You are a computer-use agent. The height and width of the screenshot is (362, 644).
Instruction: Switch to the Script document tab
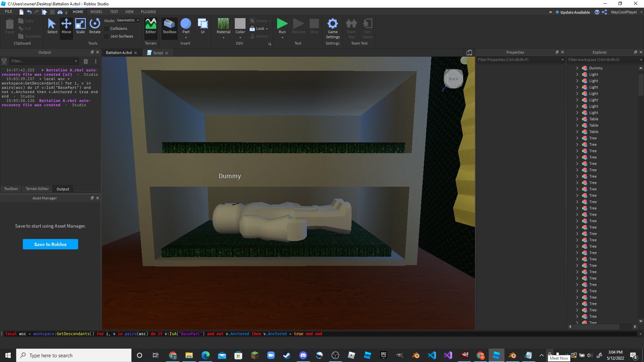pos(158,53)
